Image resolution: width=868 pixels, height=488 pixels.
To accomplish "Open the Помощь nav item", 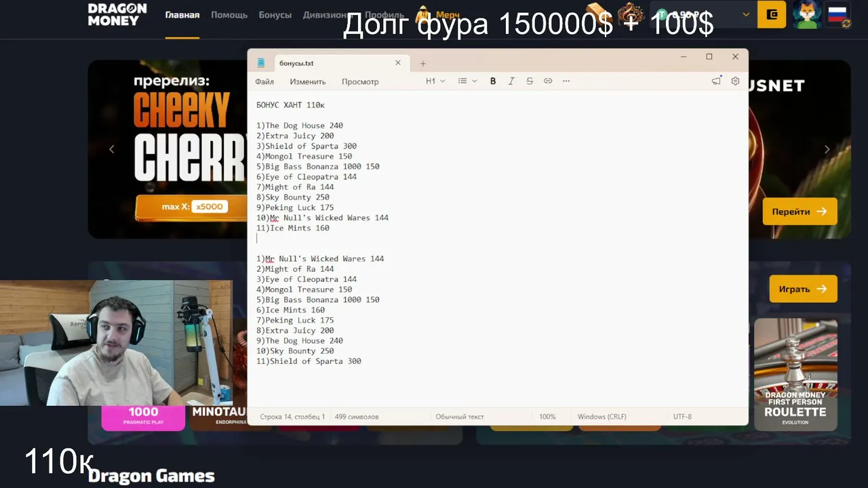I will coord(229,15).
